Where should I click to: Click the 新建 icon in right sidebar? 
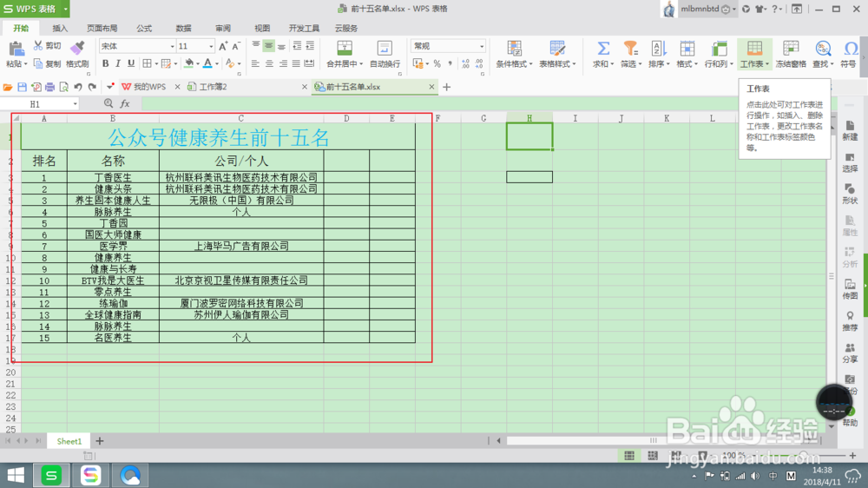850,131
